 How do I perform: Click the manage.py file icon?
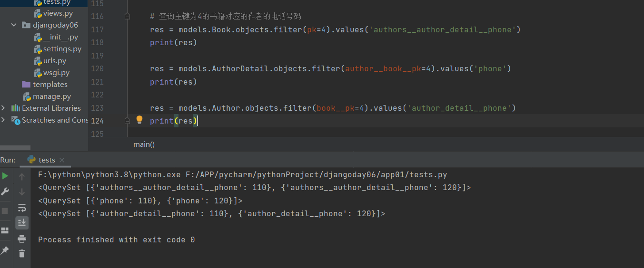pos(27,96)
